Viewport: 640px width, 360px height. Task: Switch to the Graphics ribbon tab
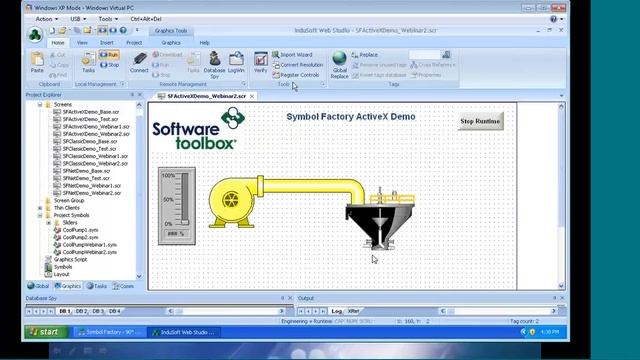(x=171, y=42)
